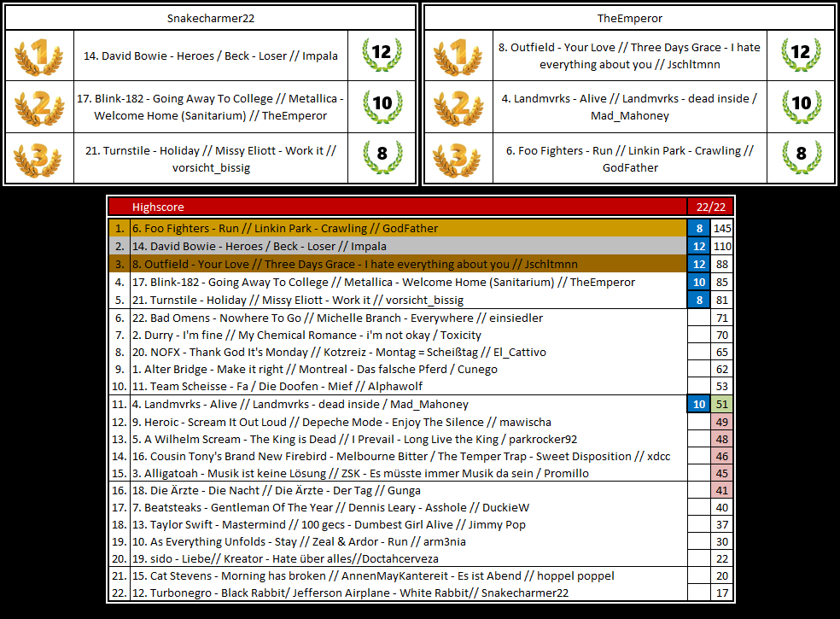Image resolution: width=840 pixels, height=619 pixels.
Task: Click Snakecharmer22's green 12-point wreath
Action: (x=382, y=54)
